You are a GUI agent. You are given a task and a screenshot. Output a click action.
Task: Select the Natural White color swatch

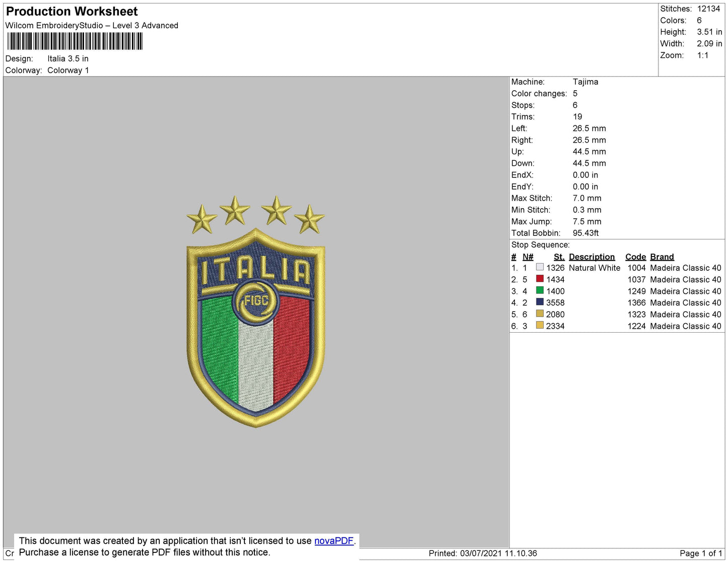click(x=540, y=267)
